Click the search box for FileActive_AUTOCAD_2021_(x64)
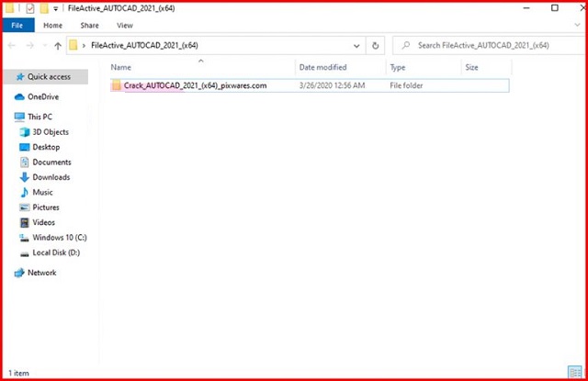The width and height of the screenshot is (588, 381). coord(488,45)
